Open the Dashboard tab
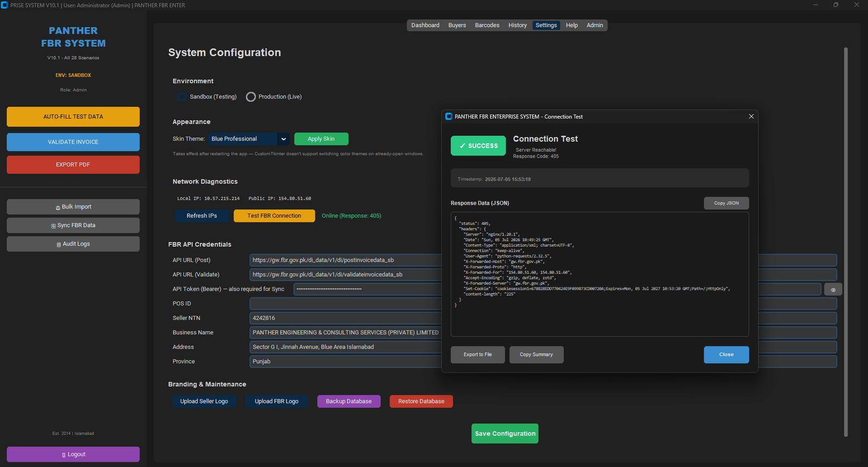The height and width of the screenshot is (467, 868). coord(425,26)
